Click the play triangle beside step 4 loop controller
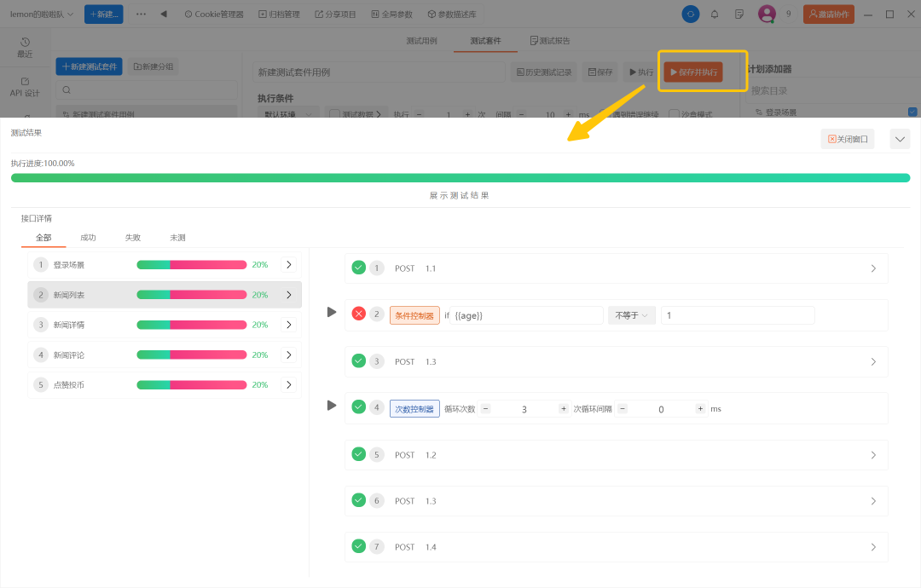This screenshot has width=921, height=588. [332, 406]
